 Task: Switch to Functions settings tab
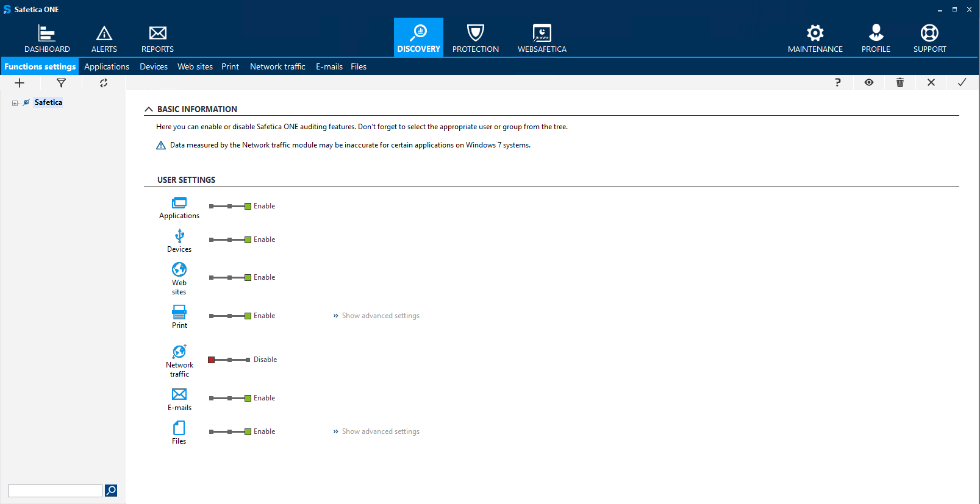[40, 66]
